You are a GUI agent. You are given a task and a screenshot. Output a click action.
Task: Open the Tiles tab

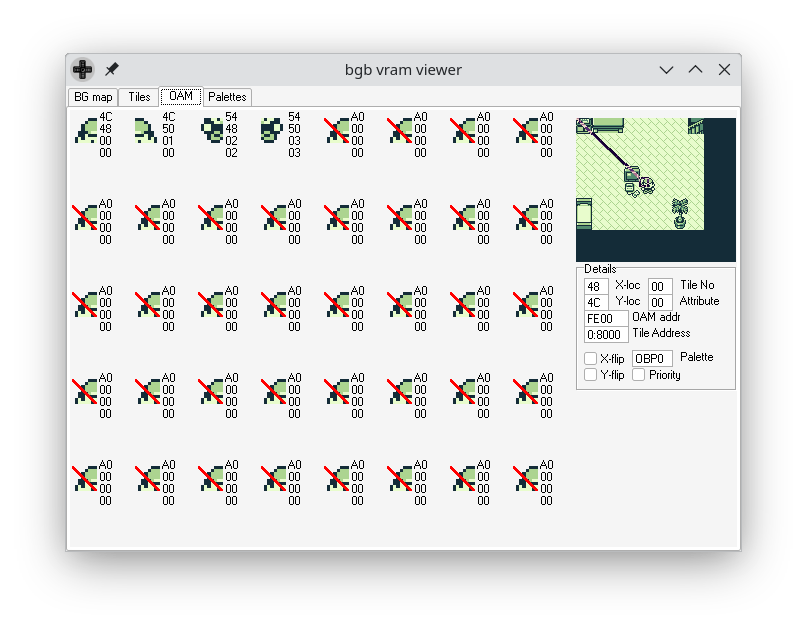coord(139,97)
